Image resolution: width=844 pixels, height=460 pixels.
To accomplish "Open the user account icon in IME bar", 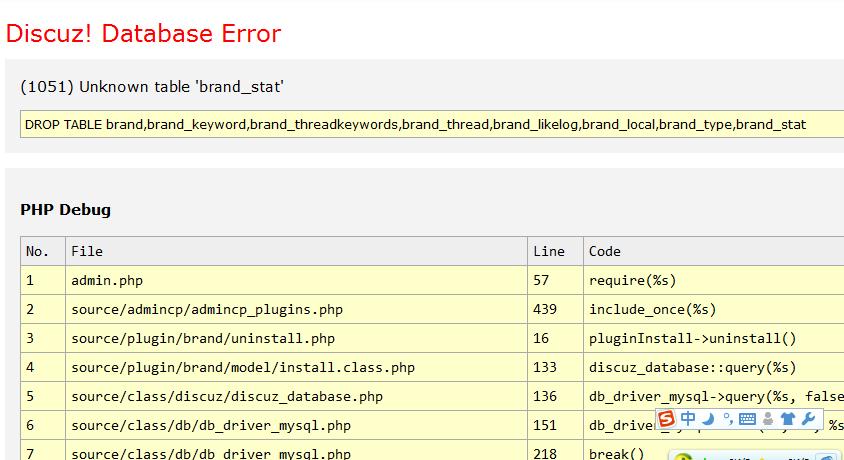I will (x=768, y=419).
